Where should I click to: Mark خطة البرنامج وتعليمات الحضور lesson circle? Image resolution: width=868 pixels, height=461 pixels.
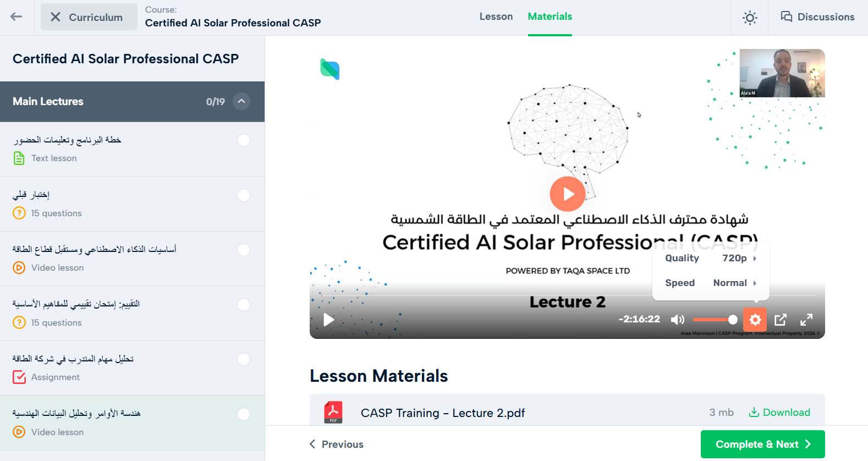tap(244, 140)
